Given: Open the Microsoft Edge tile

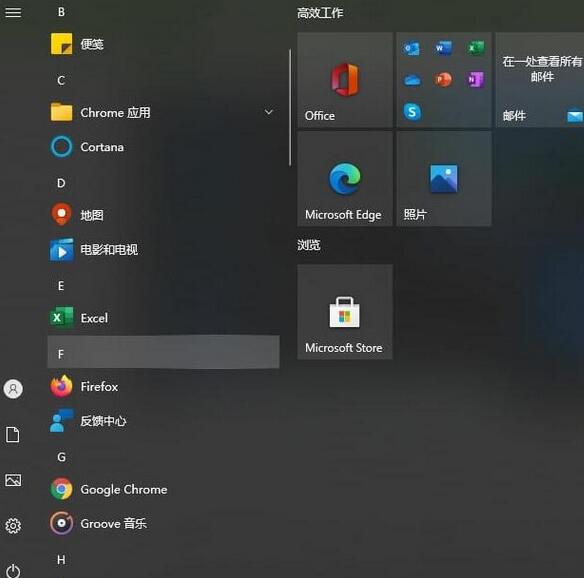Looking at the screenshot, I should (x=345, y=178).
